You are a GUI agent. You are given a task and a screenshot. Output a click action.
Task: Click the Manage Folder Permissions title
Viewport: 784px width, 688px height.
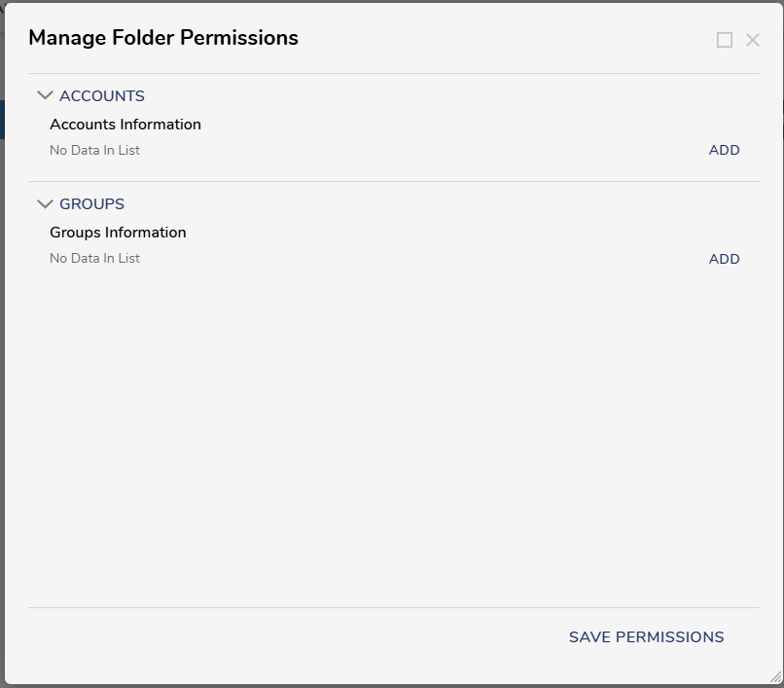[163, 38]
